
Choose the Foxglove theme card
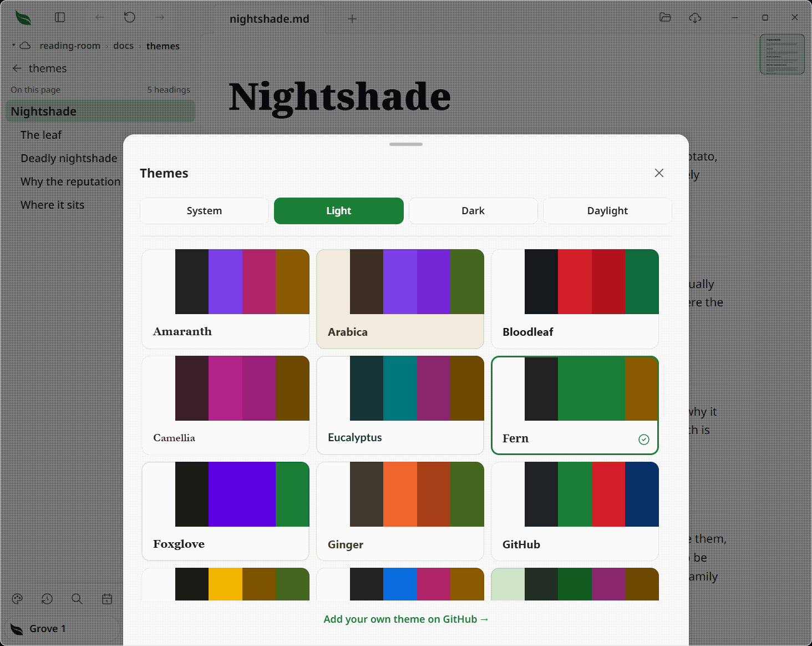click(x=226, y=511)
